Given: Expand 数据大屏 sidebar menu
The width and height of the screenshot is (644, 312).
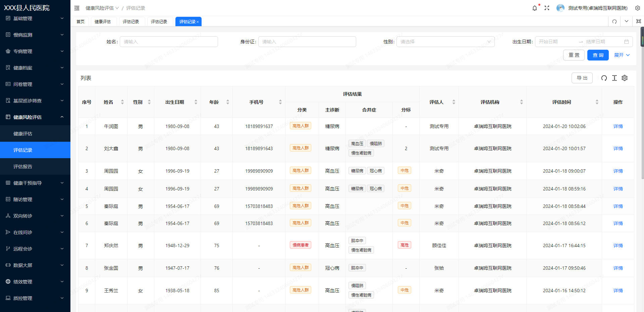Looking at the screenshot, I should tap(35, 265).
